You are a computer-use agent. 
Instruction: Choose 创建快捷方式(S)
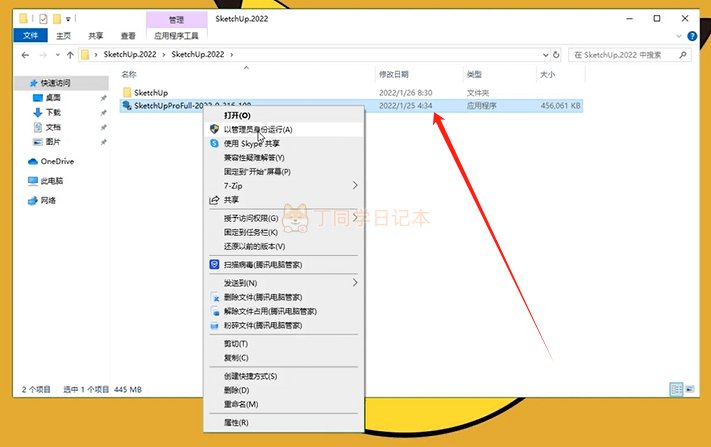tap(284, 376)
